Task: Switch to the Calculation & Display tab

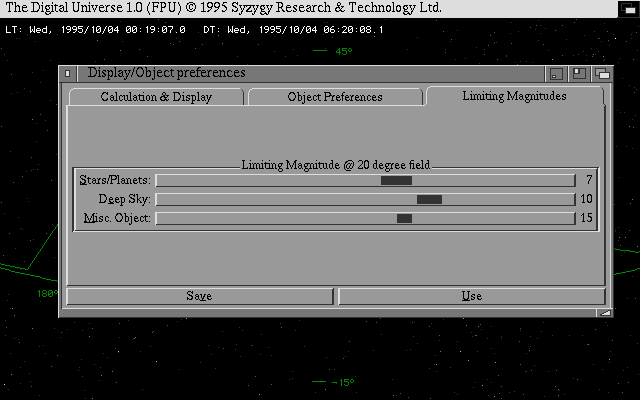Action: pyautogui.click(x=156, y=97)
